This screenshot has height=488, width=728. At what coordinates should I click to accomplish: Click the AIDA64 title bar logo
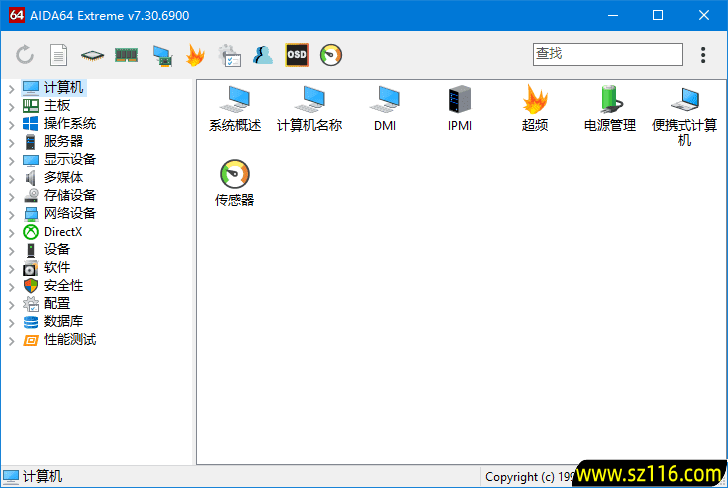17,15
